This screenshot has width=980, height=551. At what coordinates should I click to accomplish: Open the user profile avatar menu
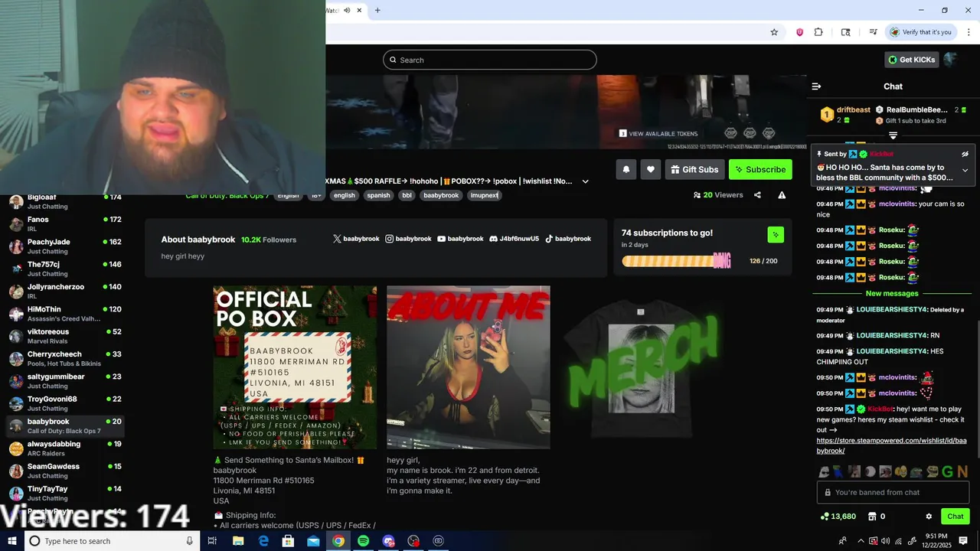(x=951, y=60)
